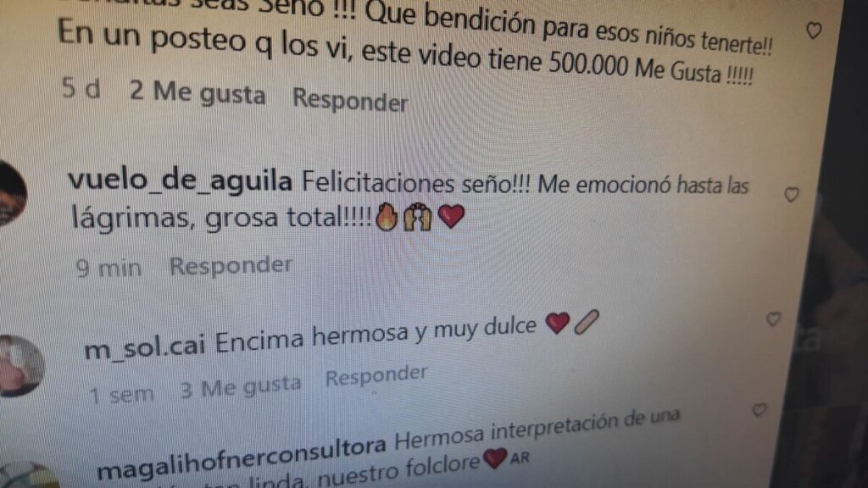Click the Felicitaciones seño comment text
Viewport: 868px width, 488px height.
coord(409,200)
